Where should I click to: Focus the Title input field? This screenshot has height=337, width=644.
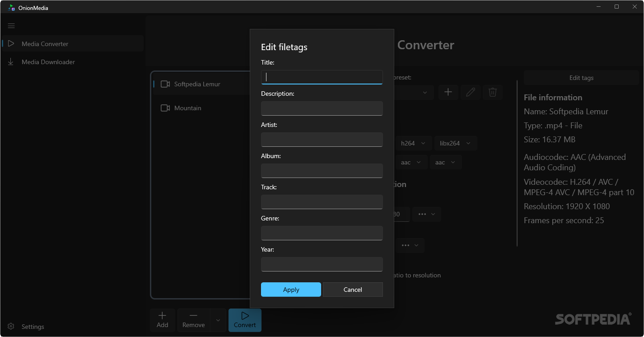coord(322,77)
